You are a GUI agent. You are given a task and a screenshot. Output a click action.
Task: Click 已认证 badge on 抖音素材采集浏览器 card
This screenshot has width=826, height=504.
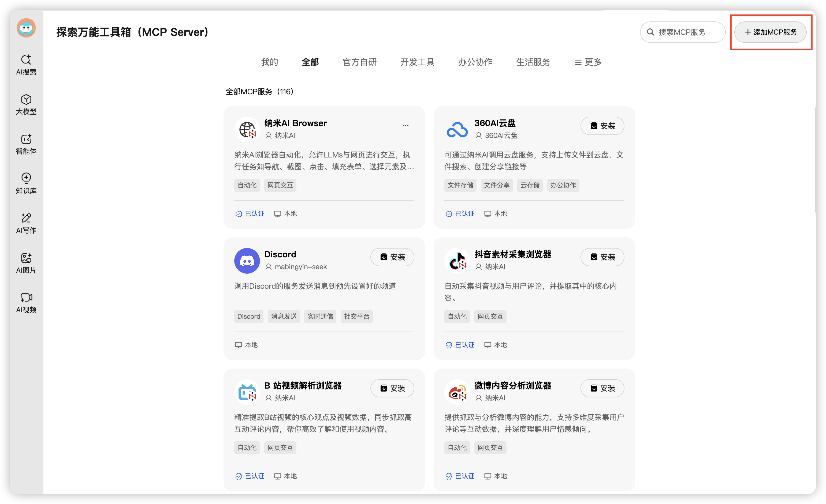click(x=460, y=345)
